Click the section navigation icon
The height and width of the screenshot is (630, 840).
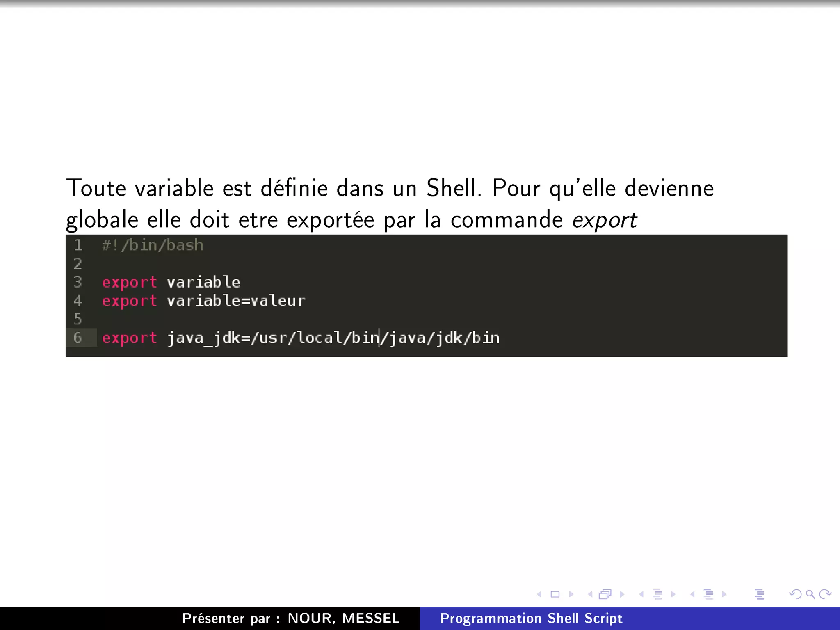708,594
